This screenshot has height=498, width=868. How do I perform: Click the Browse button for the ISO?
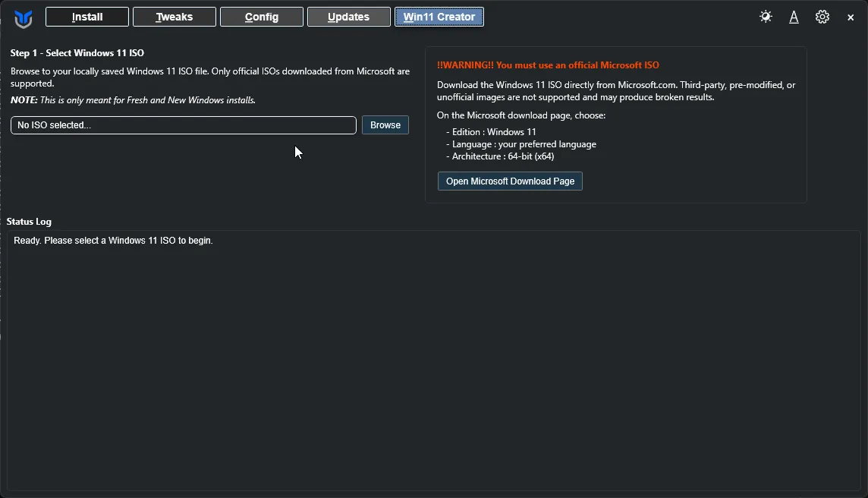click(x=385, y=125)
